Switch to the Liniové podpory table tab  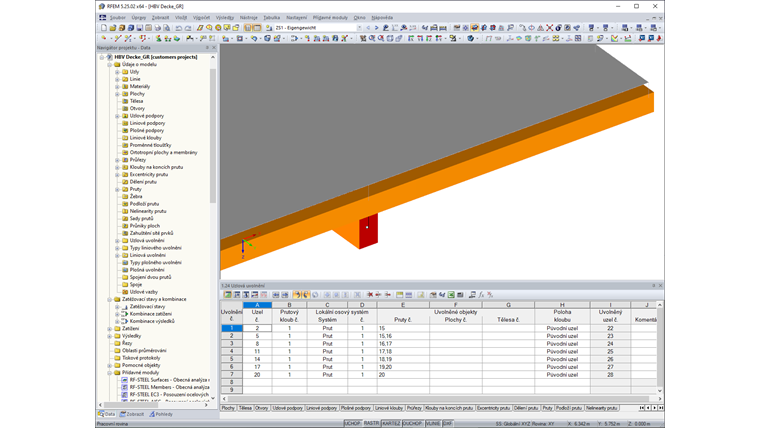[x=321, y=408]
